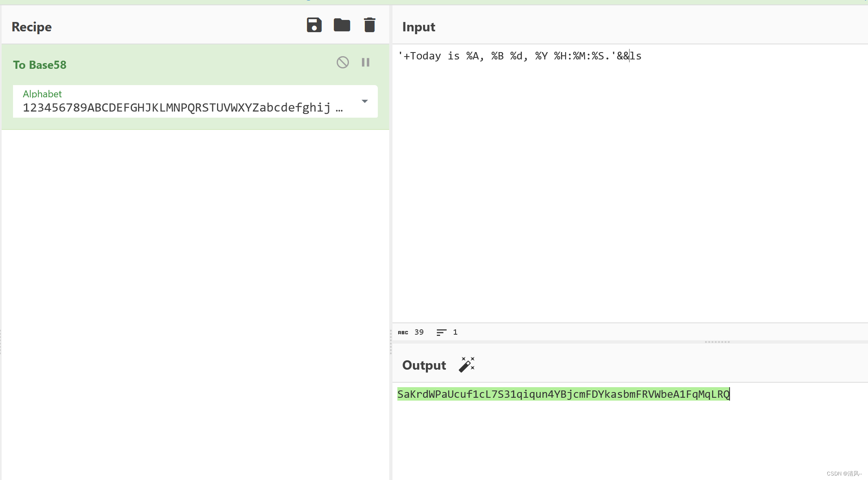This screenshot has width=868, height=480.
Task: Click the vertical splitter beside the Recipe pane
Action: 391,342
